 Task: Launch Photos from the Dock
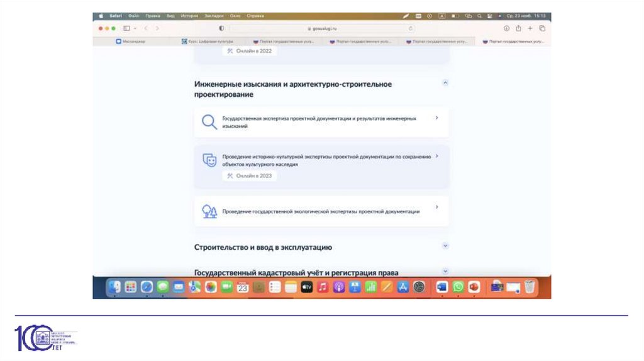coord(211,287)
